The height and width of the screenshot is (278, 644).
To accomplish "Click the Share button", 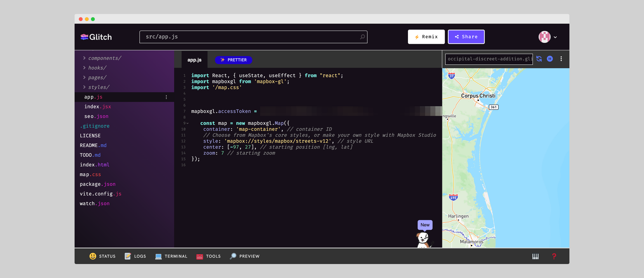I will pyautogui.click(x=466, y=37).
